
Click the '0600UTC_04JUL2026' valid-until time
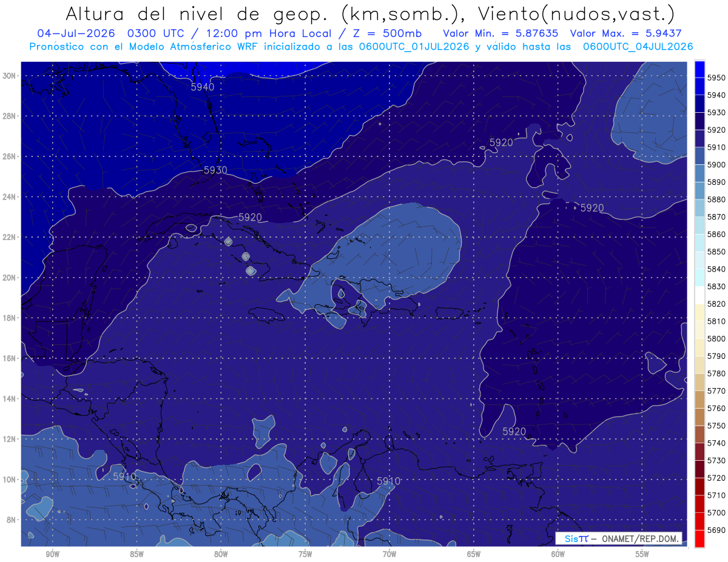tap(638, 47)
